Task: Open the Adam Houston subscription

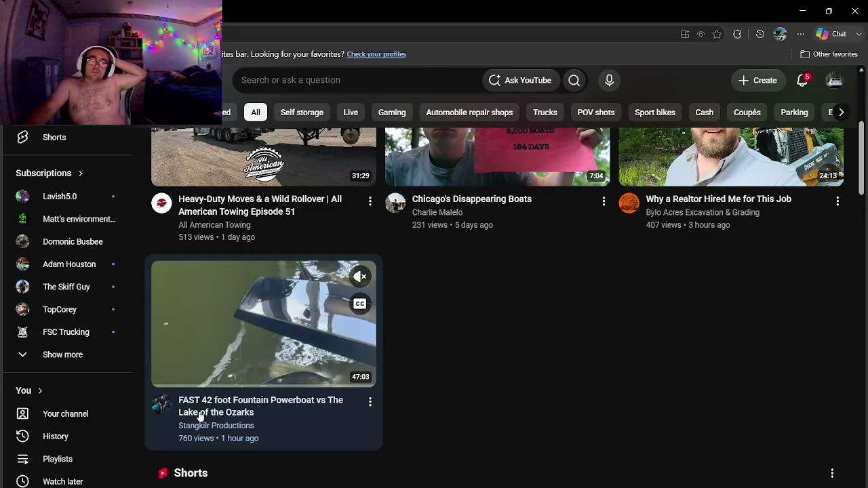Action: (x=68, y=264)
